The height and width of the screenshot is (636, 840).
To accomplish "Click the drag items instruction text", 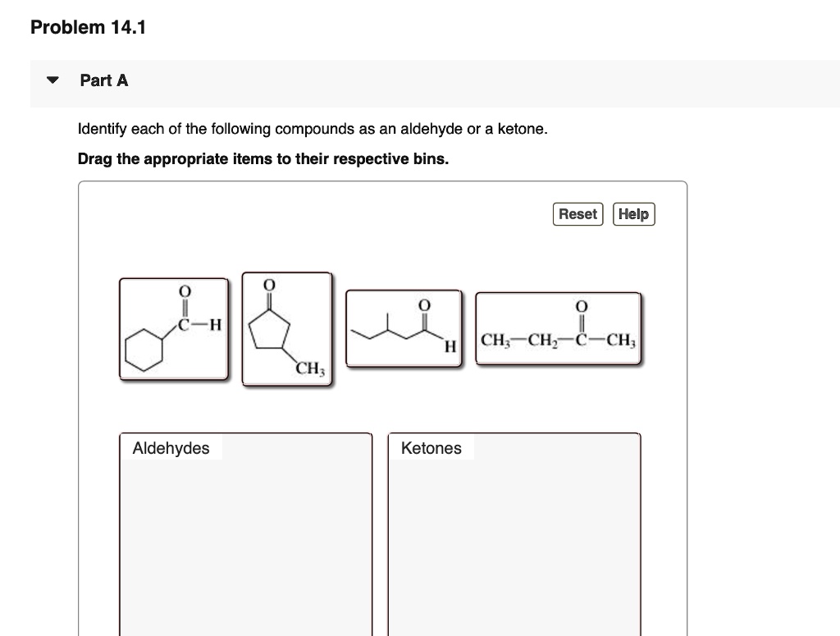I will click(262, 158).
